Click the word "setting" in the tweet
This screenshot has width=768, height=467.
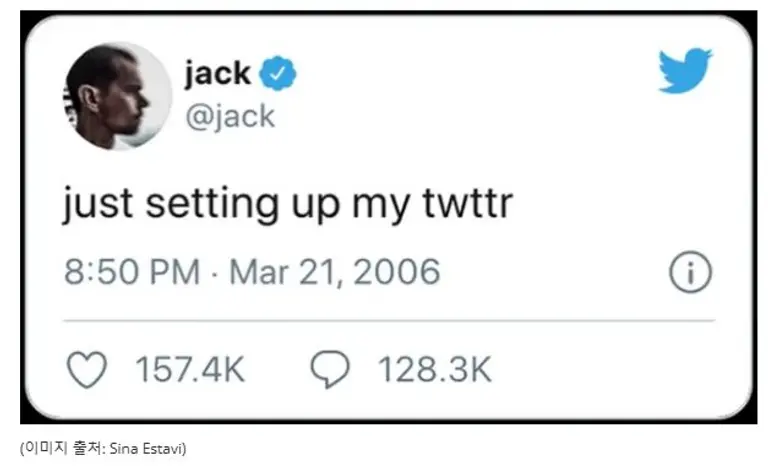(211, 204)
